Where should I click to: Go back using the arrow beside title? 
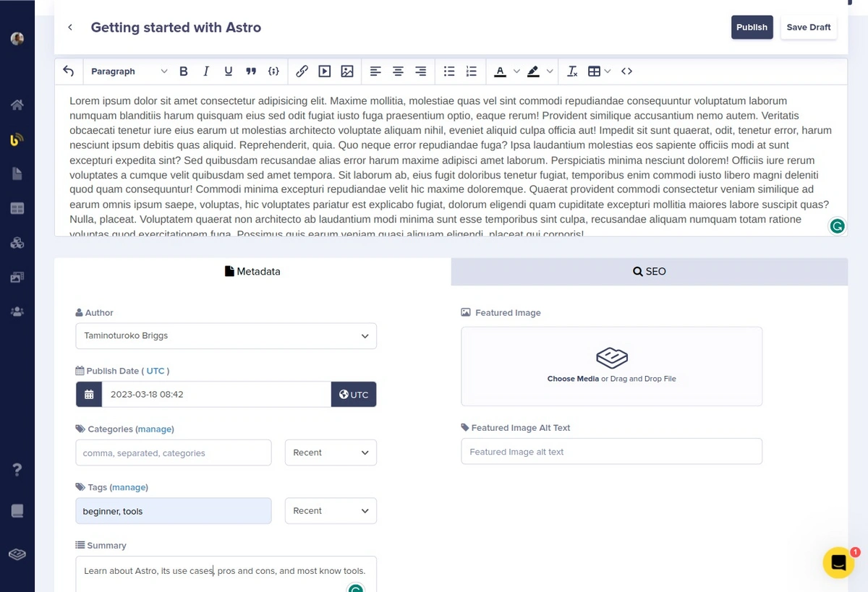coord(70,27)
